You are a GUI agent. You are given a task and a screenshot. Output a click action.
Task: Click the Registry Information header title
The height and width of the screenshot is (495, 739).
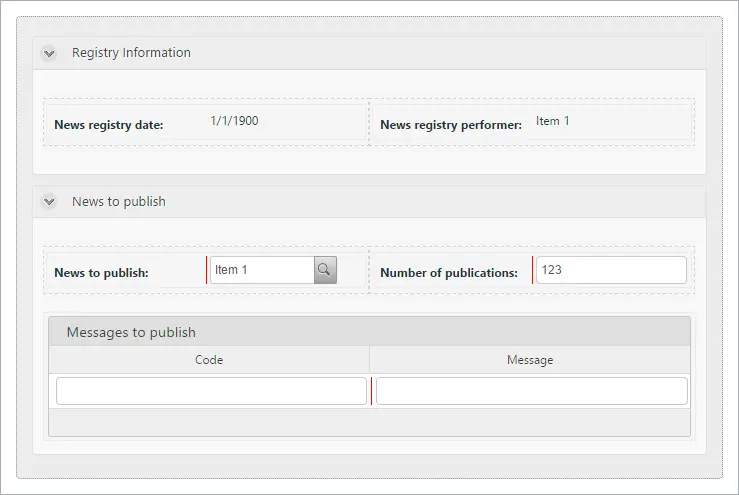[131, 53]
